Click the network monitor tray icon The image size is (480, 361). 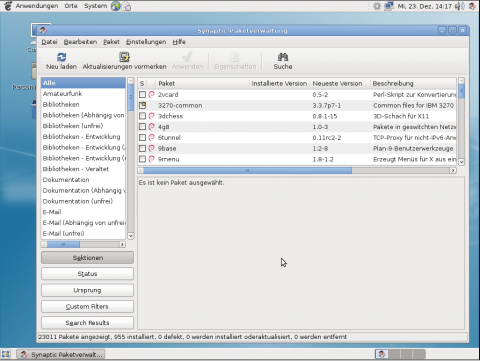click(x=389, y=6)
